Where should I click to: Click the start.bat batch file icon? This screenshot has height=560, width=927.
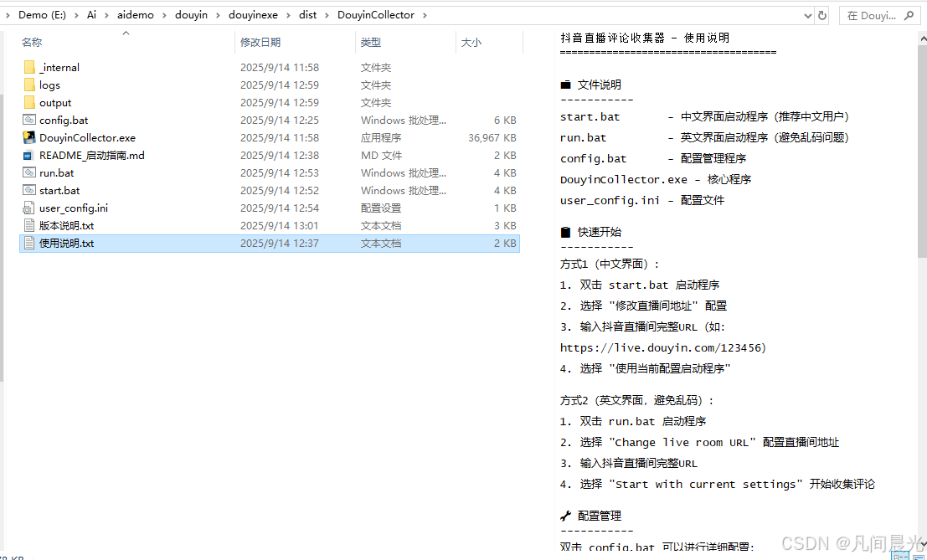click(29, 190)
